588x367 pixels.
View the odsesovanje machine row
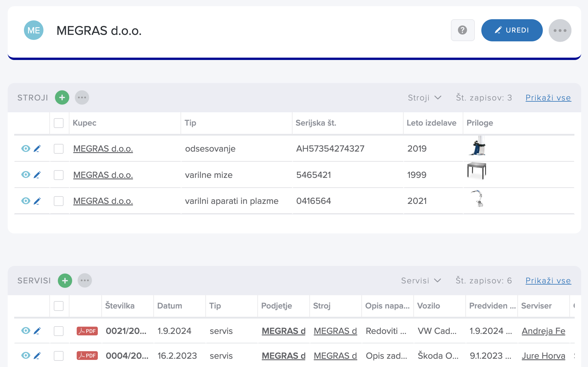(x=26, y=148)
